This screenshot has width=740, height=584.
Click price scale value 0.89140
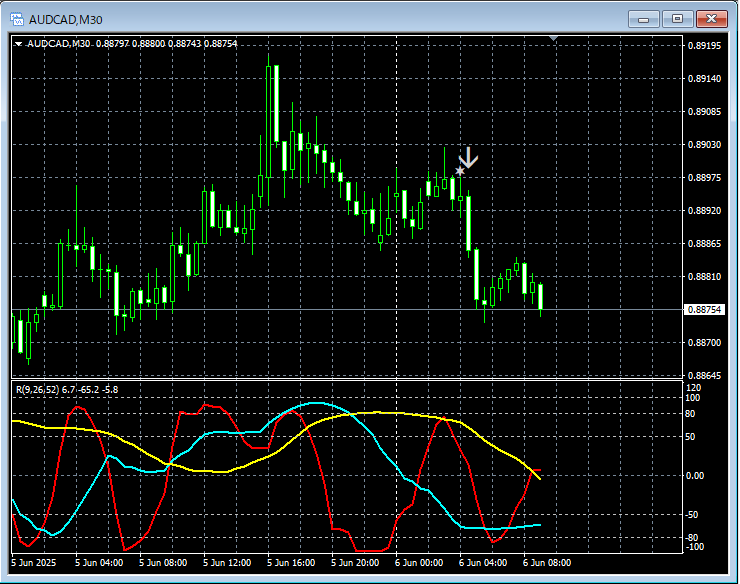coord(705,79)
